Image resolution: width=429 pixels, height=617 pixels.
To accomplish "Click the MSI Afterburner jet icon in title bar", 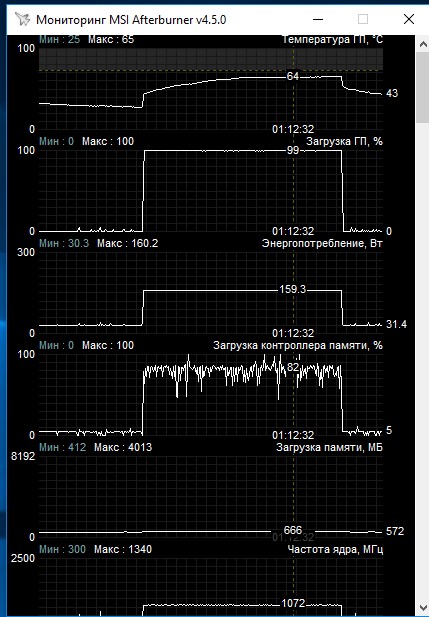I will pos(22,19).
